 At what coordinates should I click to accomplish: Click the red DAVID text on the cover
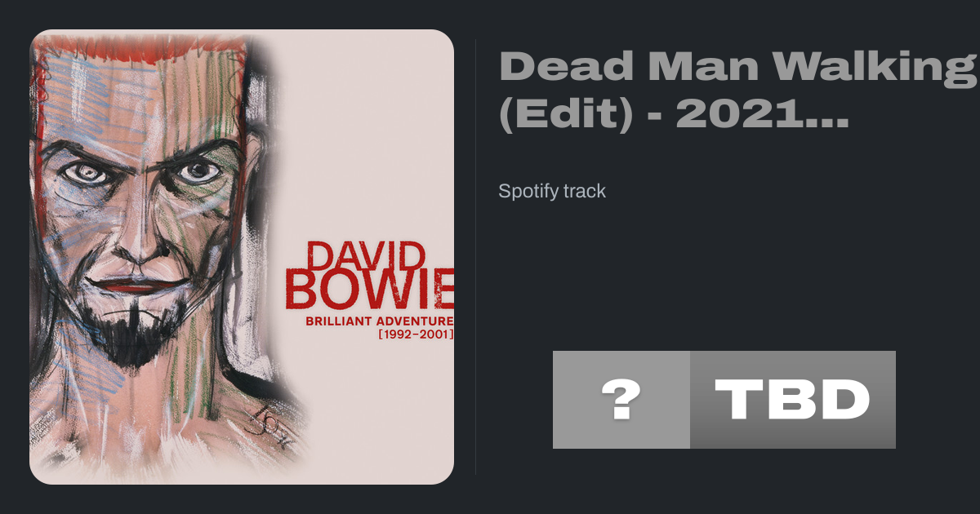click(x=365, y=255)
